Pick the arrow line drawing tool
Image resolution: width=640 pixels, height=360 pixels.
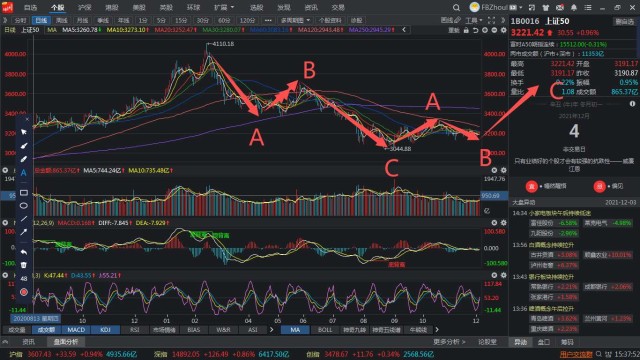tap(24, 232)
